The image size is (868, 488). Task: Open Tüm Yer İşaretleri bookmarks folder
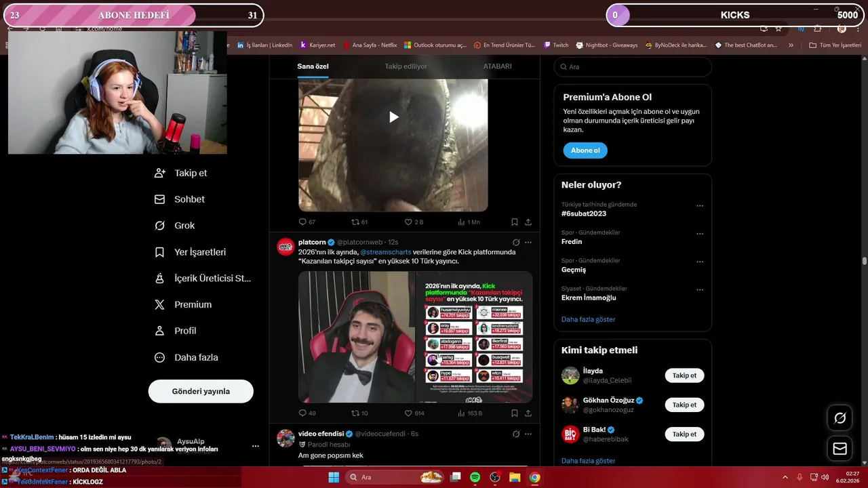click(835, 45)
